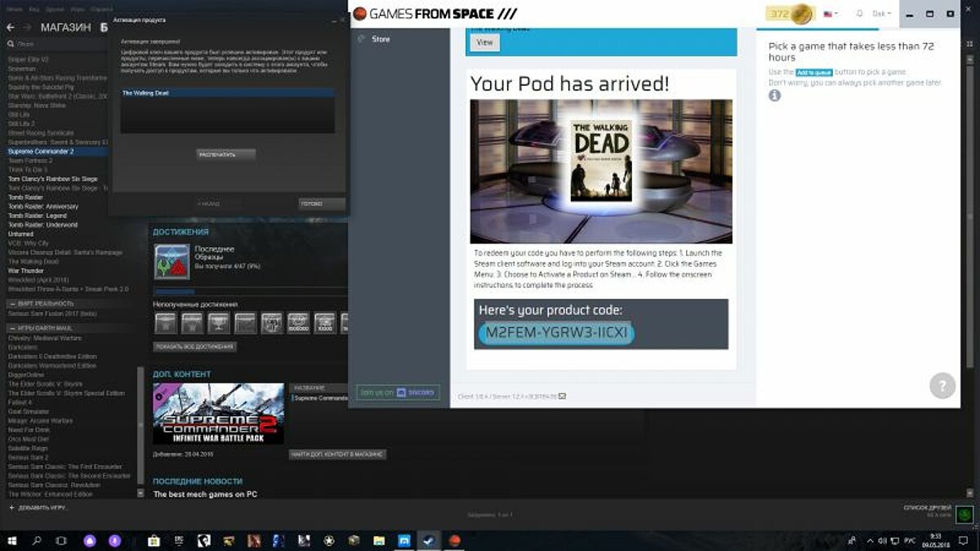The width and height of the screenshot is (980, 551).
Task: Click the info icon under queue instructions
Action: pos(774,96)
